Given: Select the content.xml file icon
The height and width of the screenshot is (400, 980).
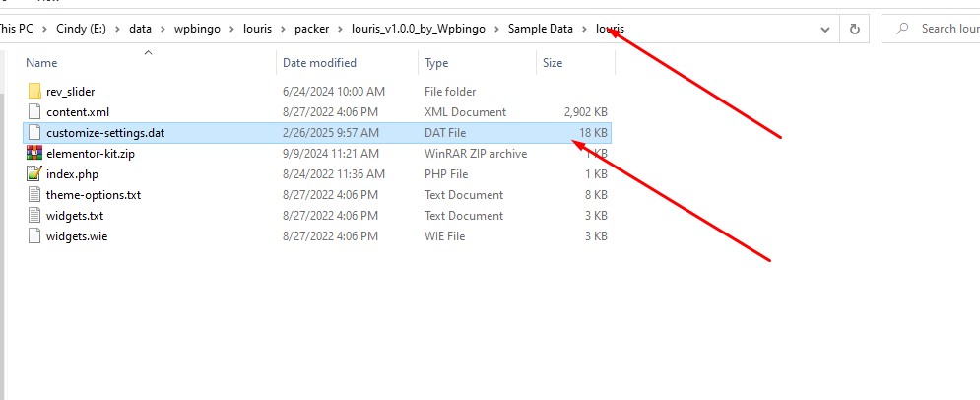Looking at the screenshot, I should click(34, 112).
